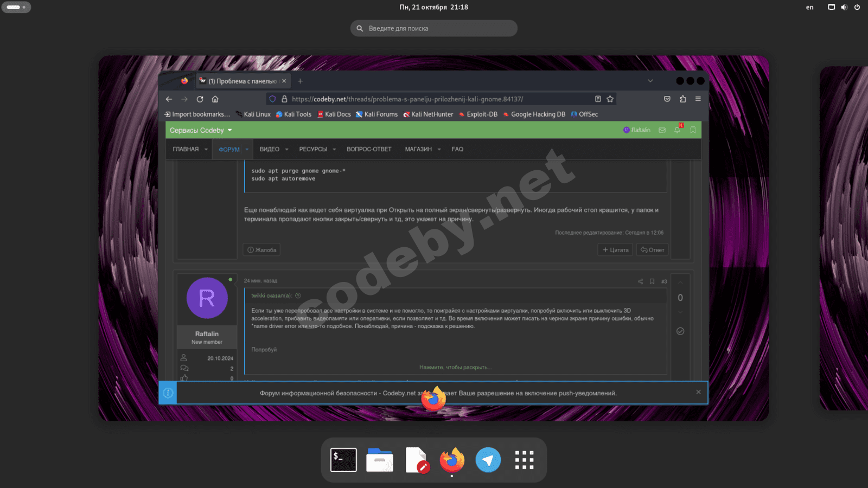Close the Проблема с панелью tab

[284, 81]
